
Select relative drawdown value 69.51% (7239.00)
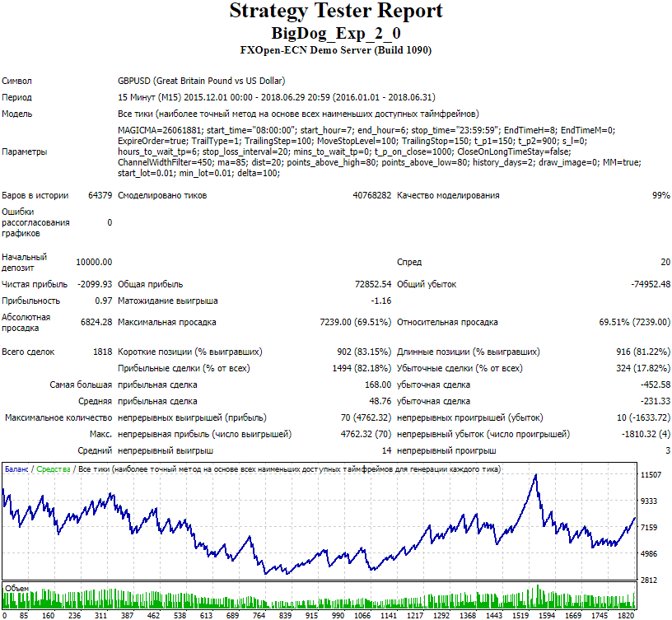tap(635, 322)
